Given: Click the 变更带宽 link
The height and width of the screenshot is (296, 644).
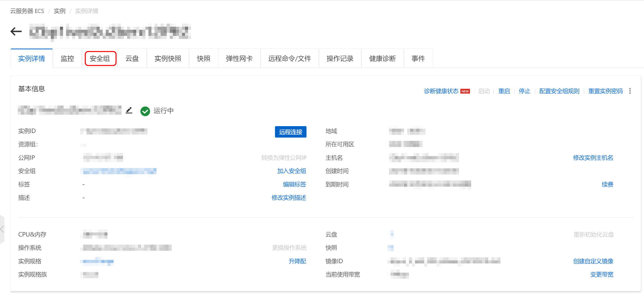Looking at the screenshot, I should (x=602, y=274).
